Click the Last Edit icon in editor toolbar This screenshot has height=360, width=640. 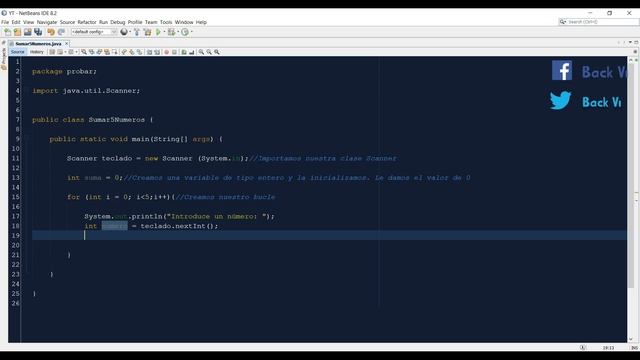52,52
